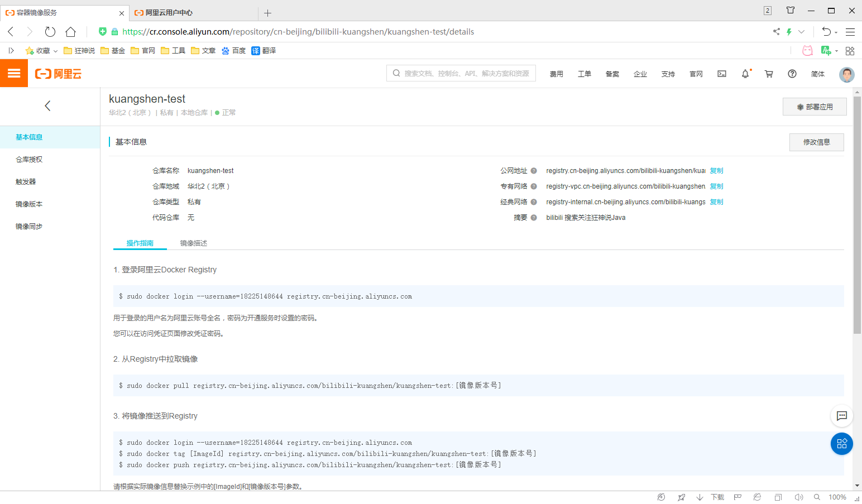
Task: Open the 简体 language selector
Action: [817, 74]
